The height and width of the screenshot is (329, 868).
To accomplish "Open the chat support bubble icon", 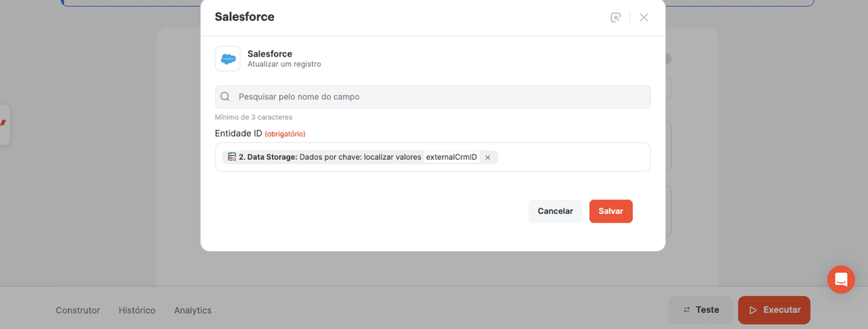I will [841, 279].
